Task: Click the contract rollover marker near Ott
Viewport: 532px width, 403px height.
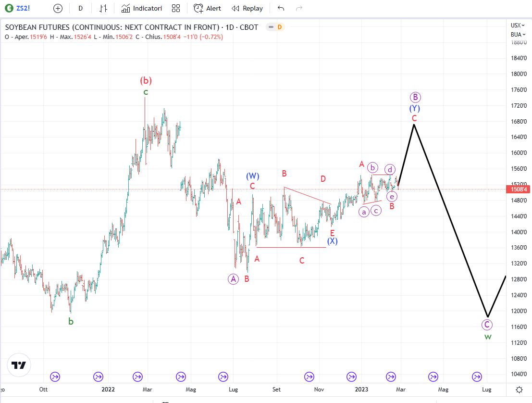Action: [55, 377]
